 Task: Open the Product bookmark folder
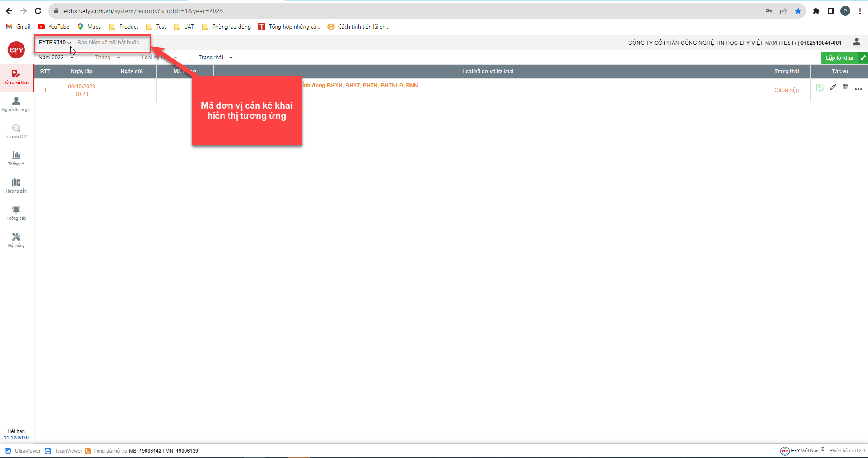tap(124, 27)
